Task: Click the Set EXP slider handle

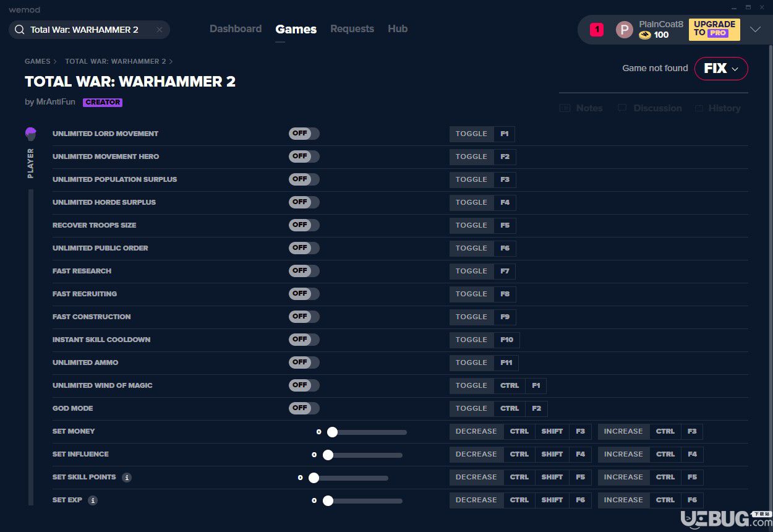Action: pyautogui.click(x=328, y=501)
